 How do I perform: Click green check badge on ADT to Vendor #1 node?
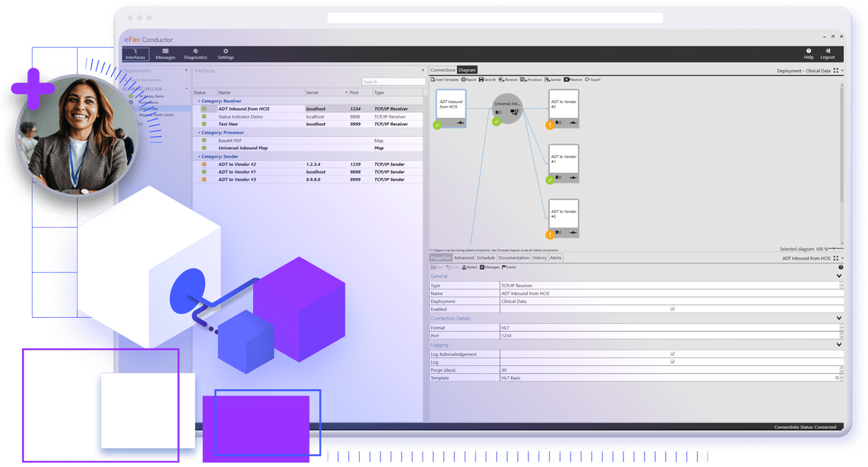[550, 179]
